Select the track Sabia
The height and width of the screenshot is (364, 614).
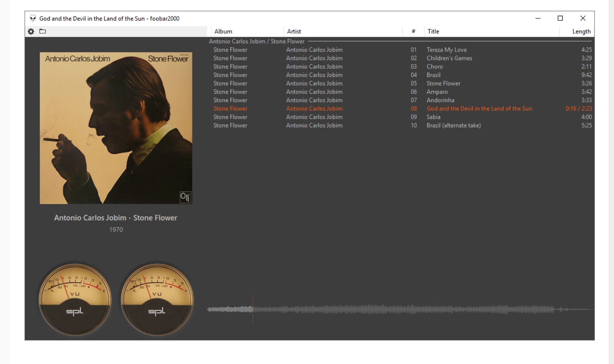(x=401, y=117)
